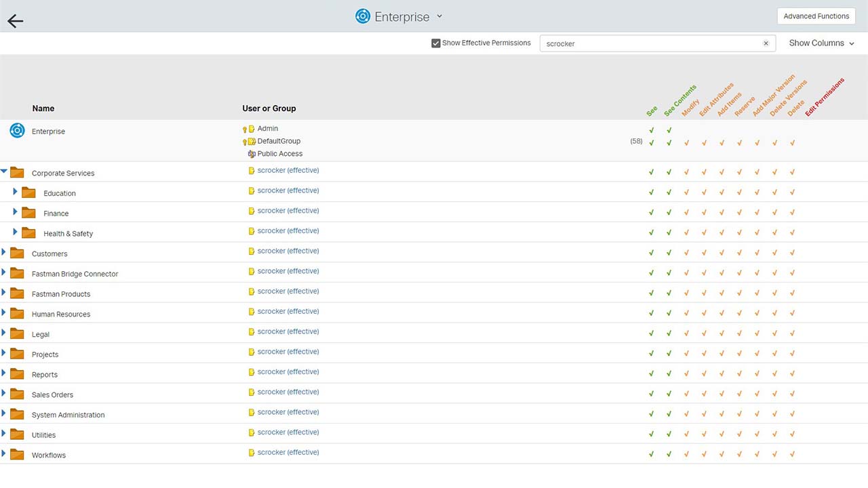Click the Public Access icon

coord(252,154)
